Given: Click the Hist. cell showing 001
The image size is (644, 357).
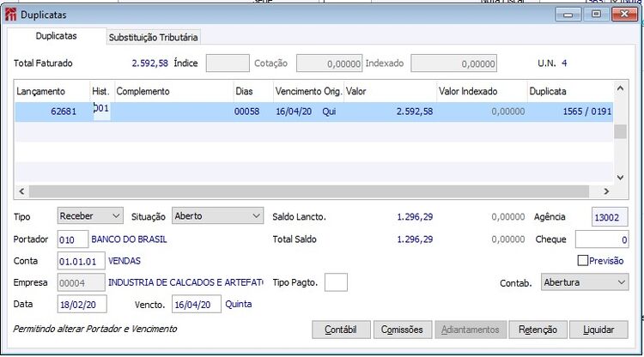Looking at the screenshot, I should (x=101, y=110).
